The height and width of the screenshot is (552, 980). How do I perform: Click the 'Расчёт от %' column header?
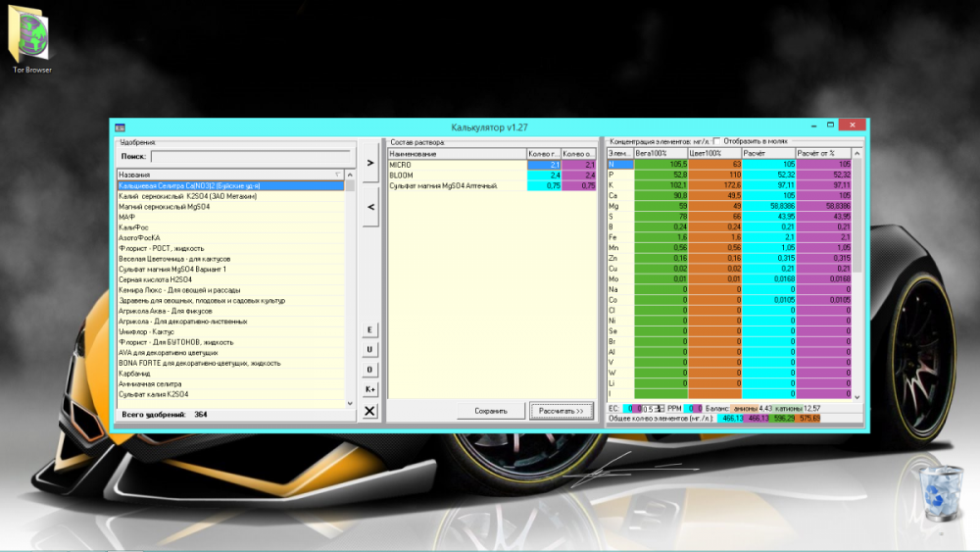[823, 153]
